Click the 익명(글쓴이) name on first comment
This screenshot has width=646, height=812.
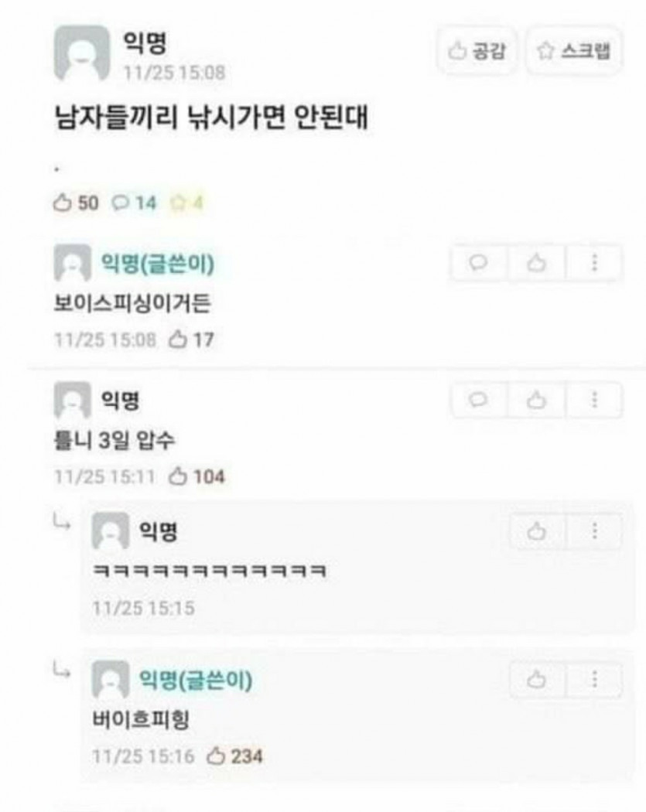[158, 263]
